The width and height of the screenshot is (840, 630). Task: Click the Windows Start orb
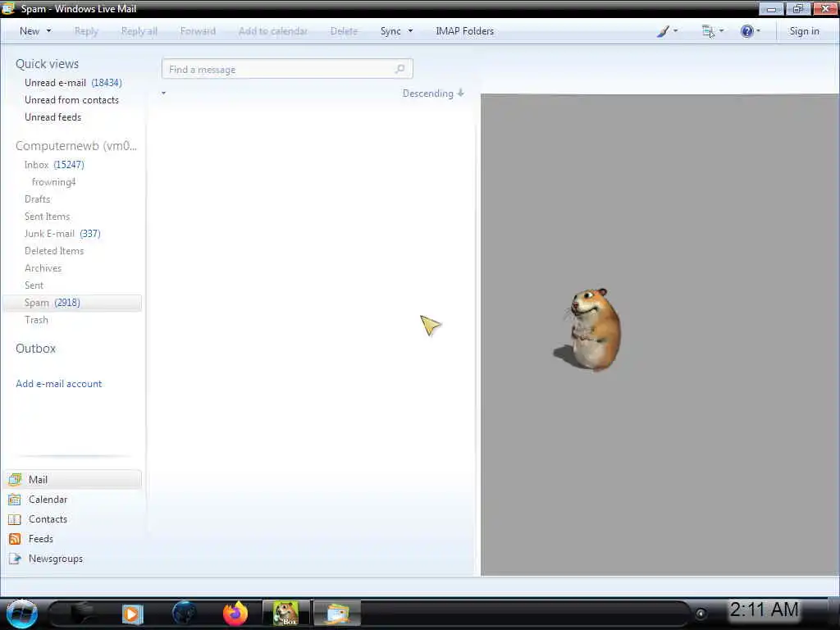[x=21, y=614]
